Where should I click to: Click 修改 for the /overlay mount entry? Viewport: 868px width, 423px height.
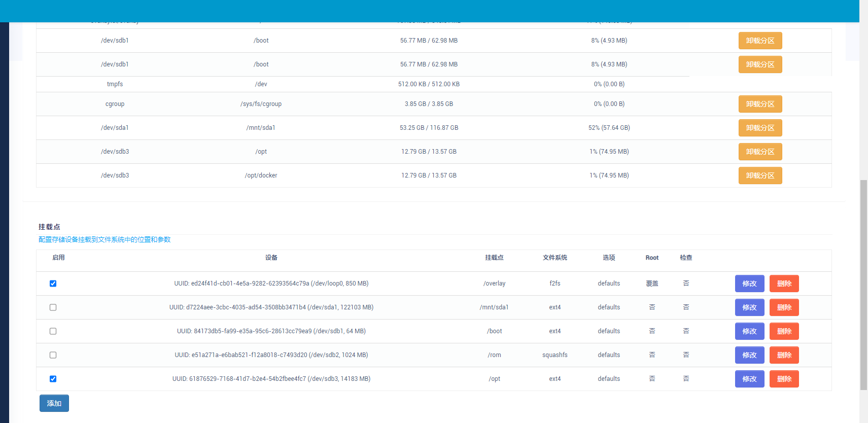tap(749, 284)
